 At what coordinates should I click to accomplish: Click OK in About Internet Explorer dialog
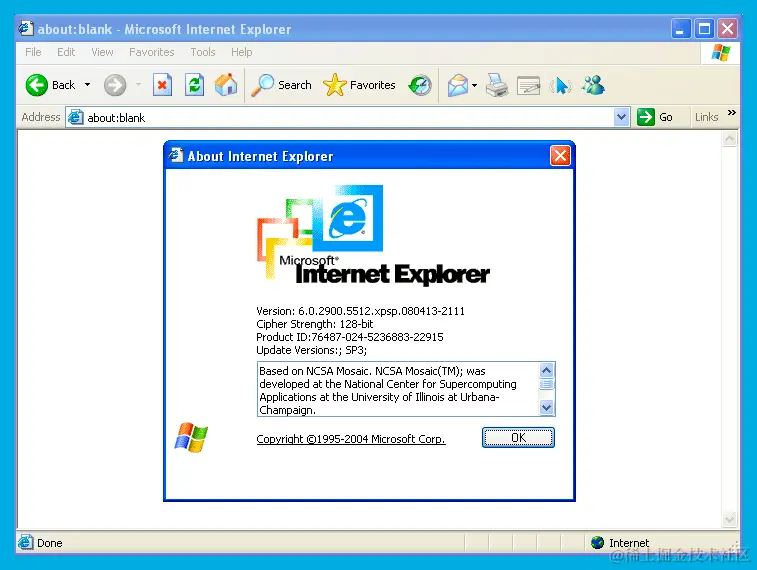518,437
